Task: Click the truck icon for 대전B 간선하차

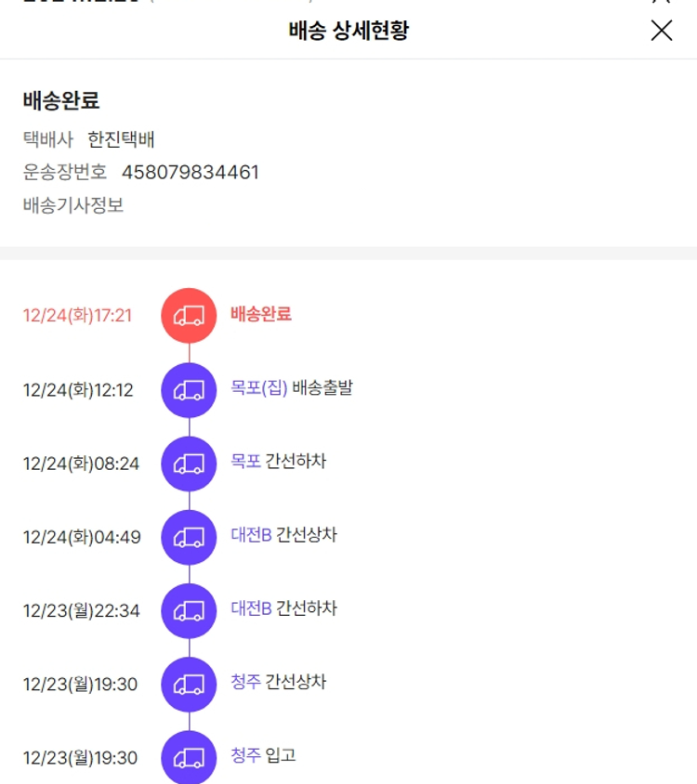Action: pyautogui.click(x=189, y=610)
